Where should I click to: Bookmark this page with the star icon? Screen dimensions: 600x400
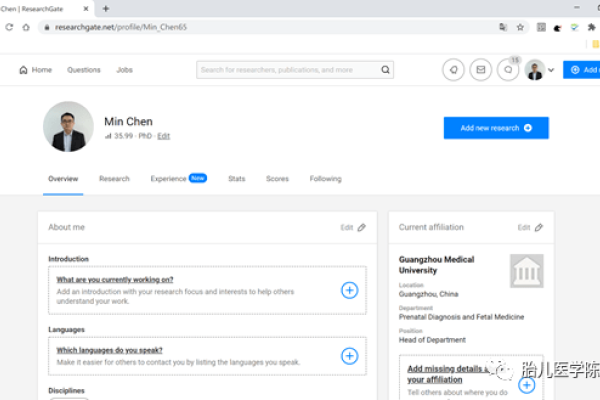(x=520, y=27)
